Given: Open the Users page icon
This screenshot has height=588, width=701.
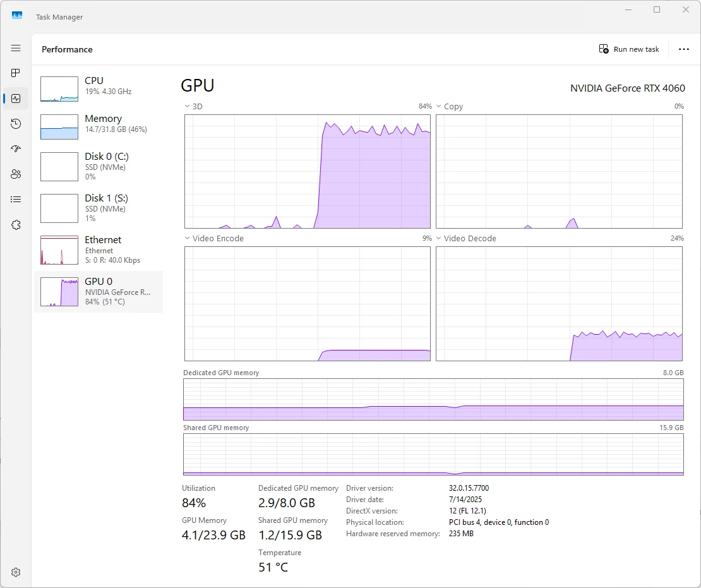Looking at the screenshot, I should tap(16, 174).
